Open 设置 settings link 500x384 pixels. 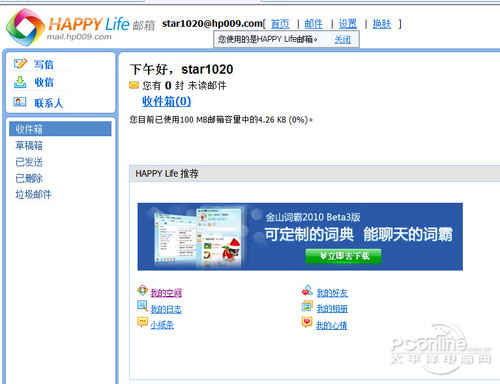[x=348, y=24]
